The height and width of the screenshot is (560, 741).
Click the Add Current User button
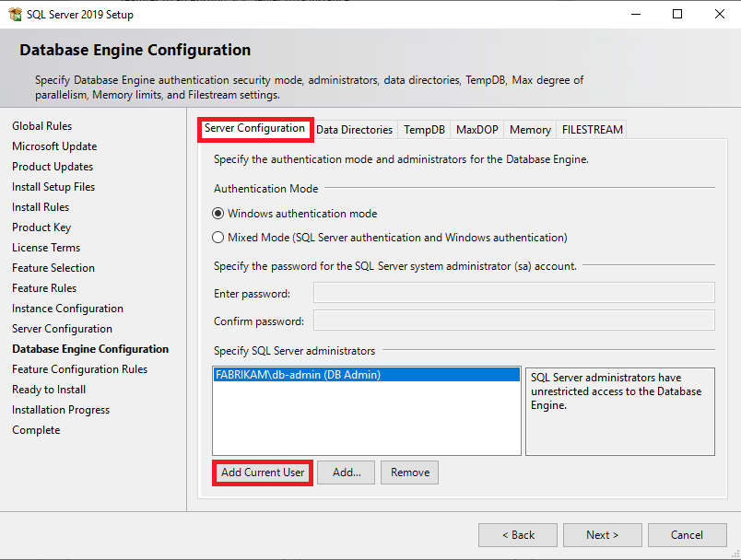263,472
